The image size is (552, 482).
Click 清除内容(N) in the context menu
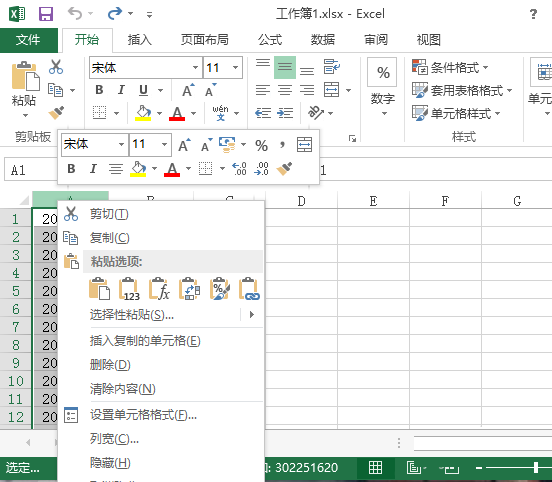(123, 389)
